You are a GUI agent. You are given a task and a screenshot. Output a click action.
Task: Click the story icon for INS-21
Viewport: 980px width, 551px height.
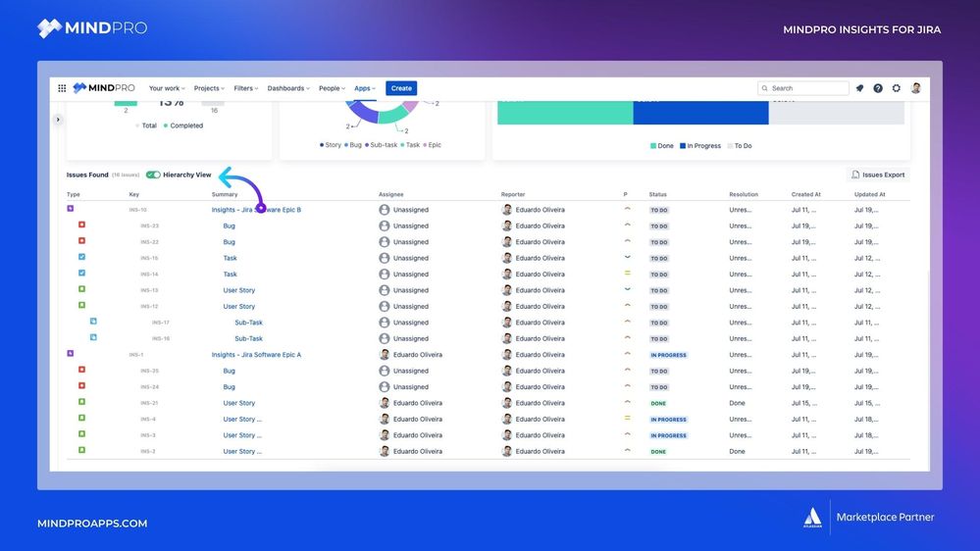coord(81,402)
